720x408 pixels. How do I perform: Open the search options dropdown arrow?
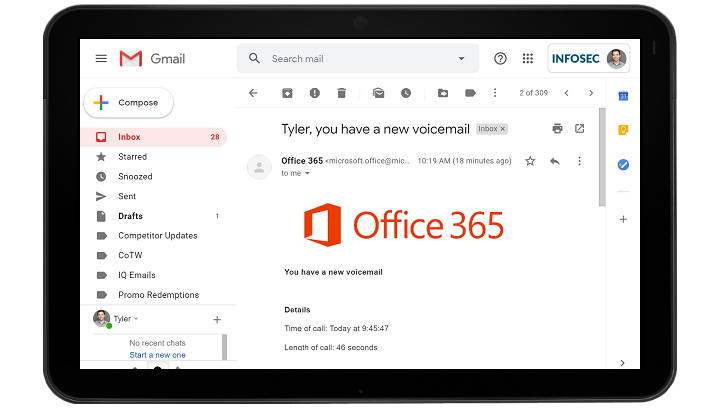coord(461,58)
